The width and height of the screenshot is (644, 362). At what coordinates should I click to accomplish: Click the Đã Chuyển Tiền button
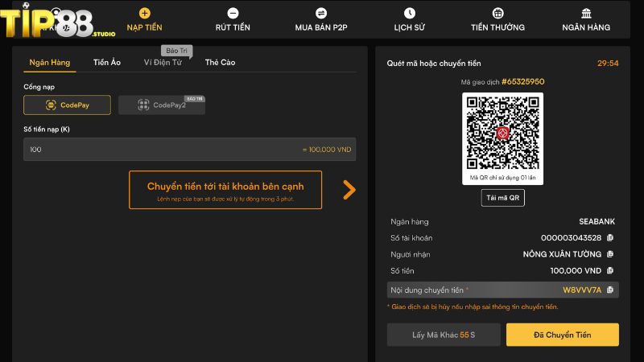click(x=562, y=335)
